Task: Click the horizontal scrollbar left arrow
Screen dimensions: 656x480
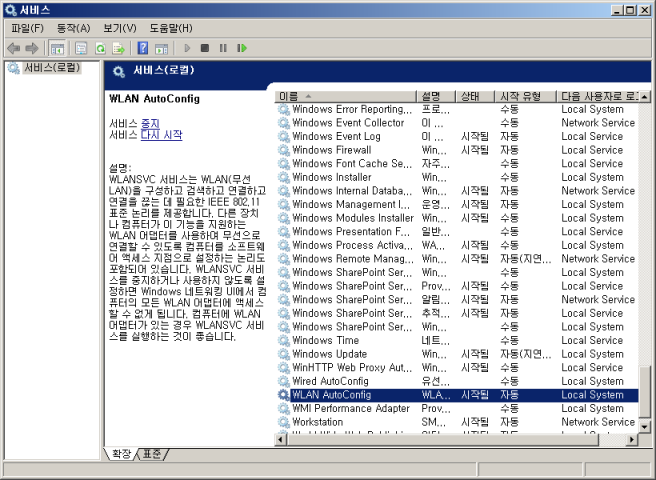Action: [x=281, y=439]
